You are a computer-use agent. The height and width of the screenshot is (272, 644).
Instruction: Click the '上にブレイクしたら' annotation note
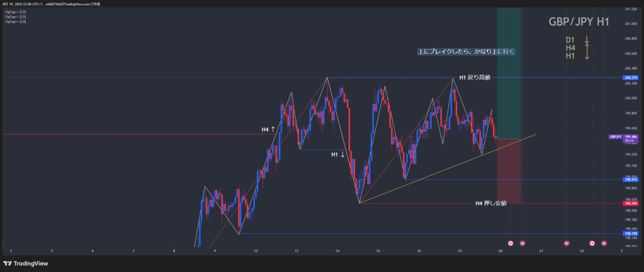coord(466,52)
